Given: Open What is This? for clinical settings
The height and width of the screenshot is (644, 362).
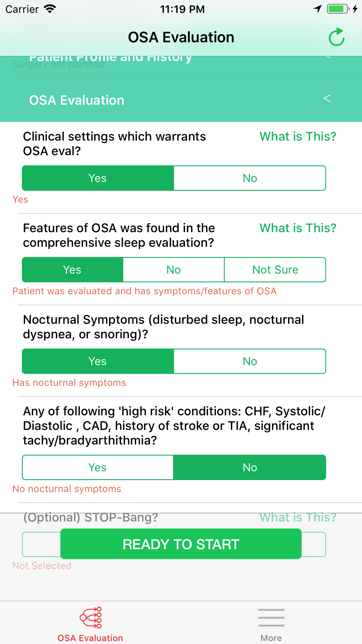Looking at the screenshot, I should pyautogui.click(x=298, y=136).
